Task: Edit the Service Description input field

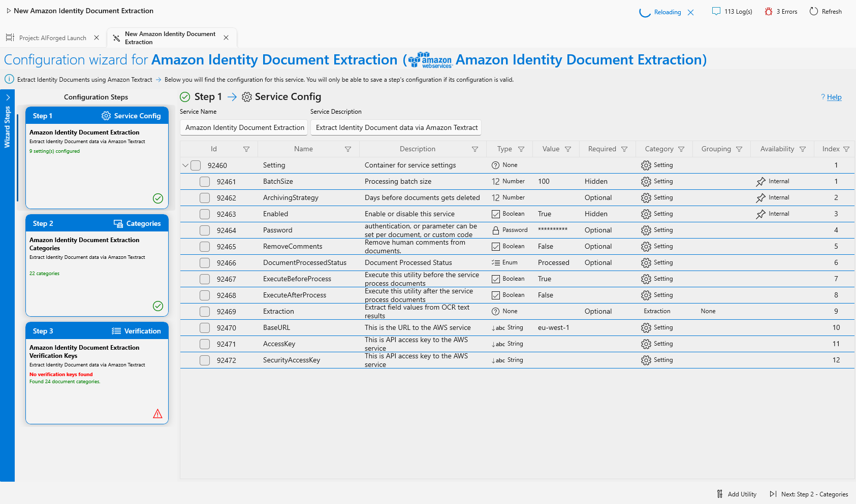Action: [x=396, y=128]
